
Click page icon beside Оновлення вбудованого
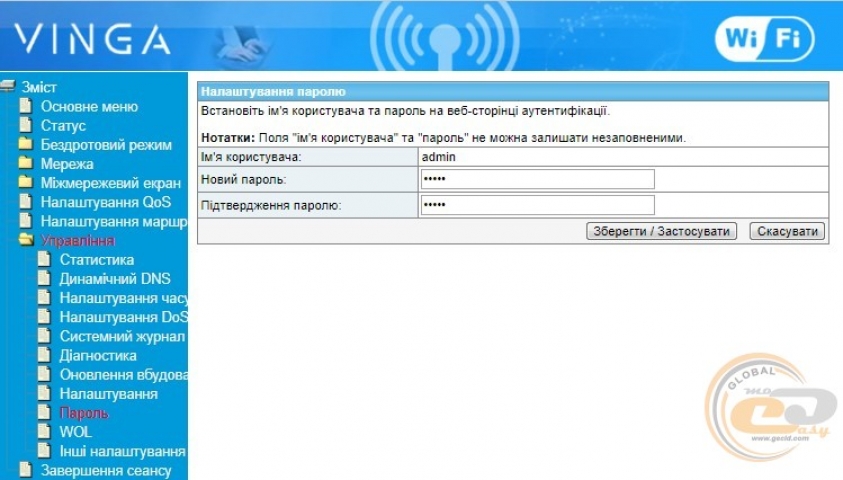pos(45,374)
